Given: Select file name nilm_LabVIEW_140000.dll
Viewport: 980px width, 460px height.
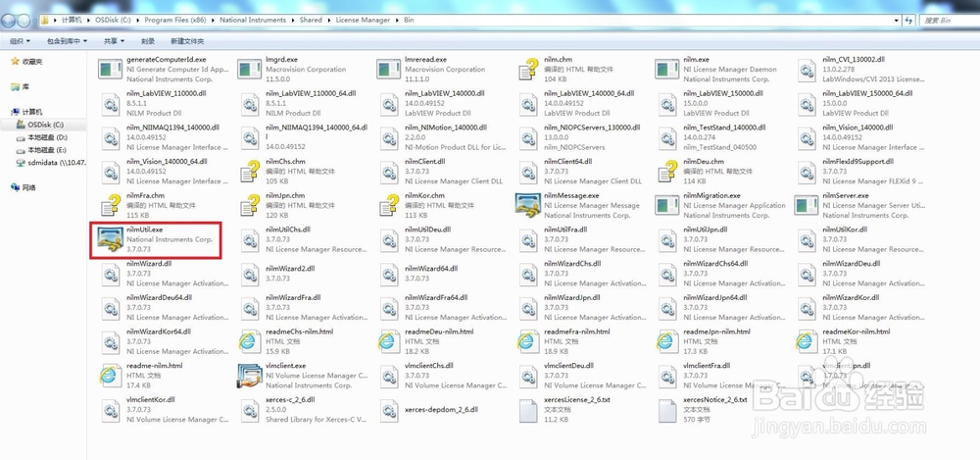Looking at the screenshot, I should pos(443,93).
